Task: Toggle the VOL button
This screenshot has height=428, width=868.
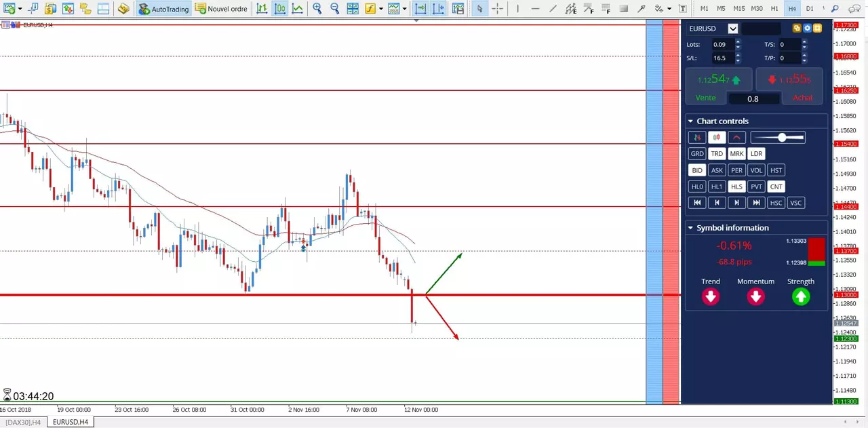Action: pos(756,170)
